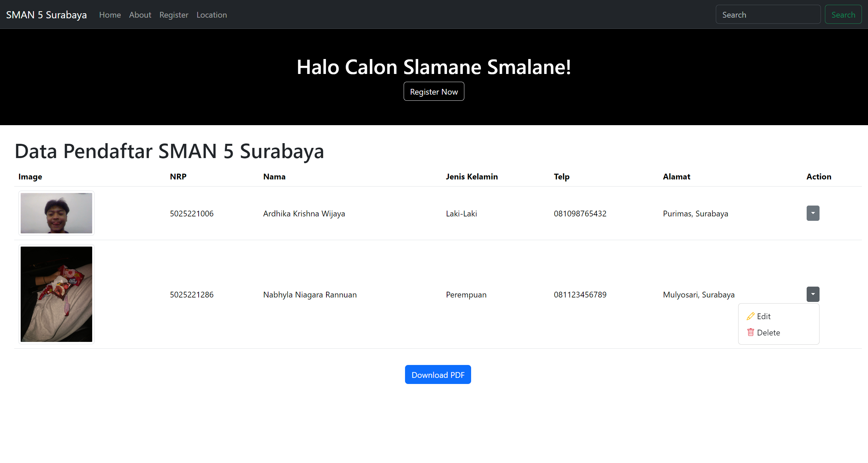Screen dimensions: 868x463
Task: Click the Halo Calon Slamane Smalane! banner title
Action: (434, 67)
